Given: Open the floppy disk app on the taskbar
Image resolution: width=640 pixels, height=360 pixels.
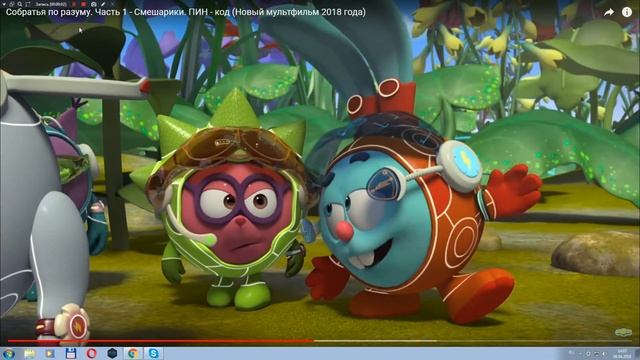Looking at the screenshot, I should [71, 353].
